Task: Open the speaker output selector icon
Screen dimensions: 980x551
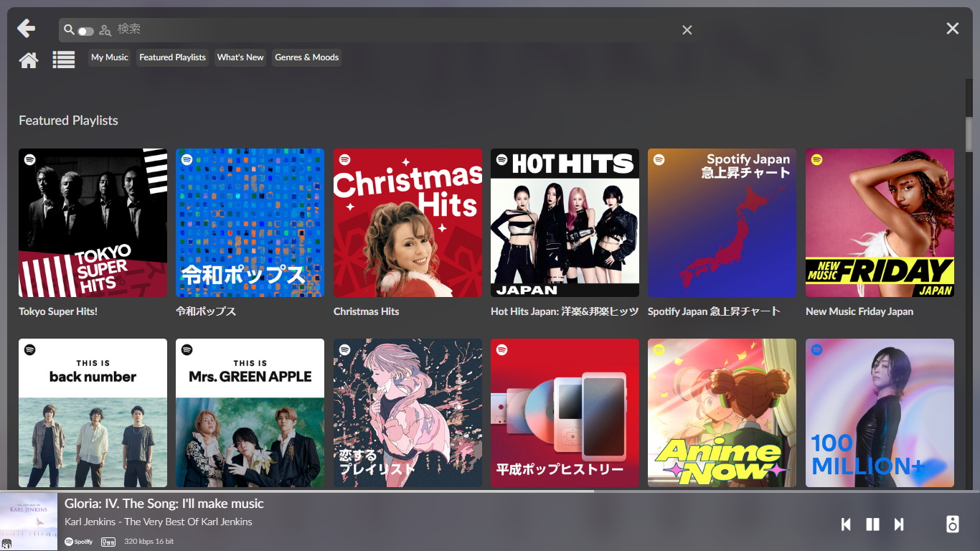Action: click(952, 524)
